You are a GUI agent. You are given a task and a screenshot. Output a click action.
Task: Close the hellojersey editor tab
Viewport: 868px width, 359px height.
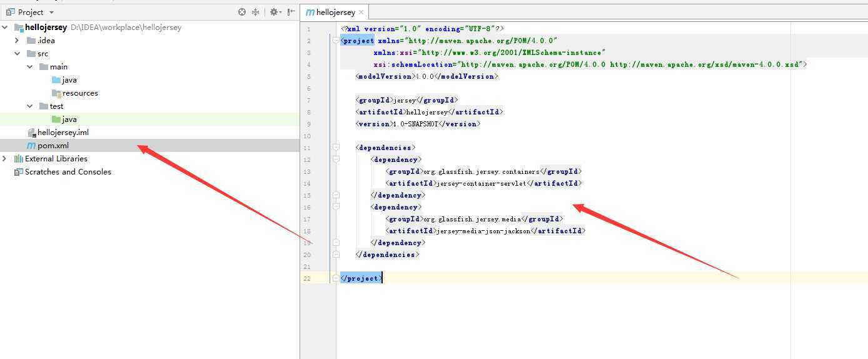(x=361, y=12)
